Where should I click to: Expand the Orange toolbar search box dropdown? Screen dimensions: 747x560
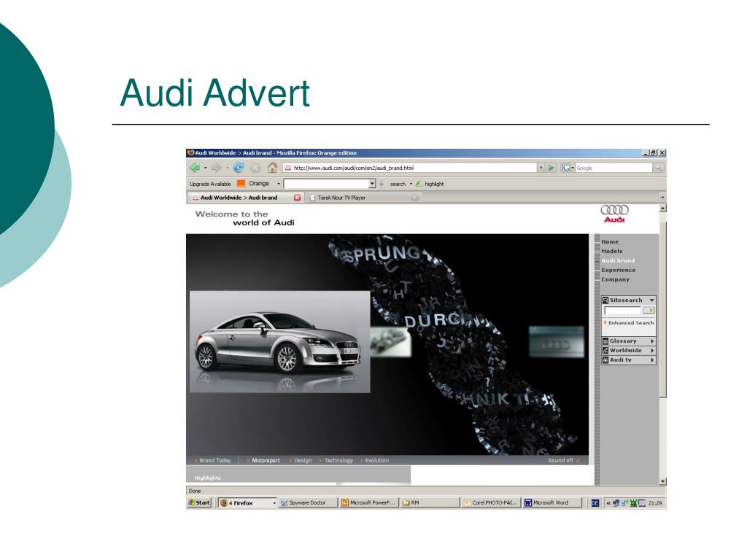click(x=372, y=184)
